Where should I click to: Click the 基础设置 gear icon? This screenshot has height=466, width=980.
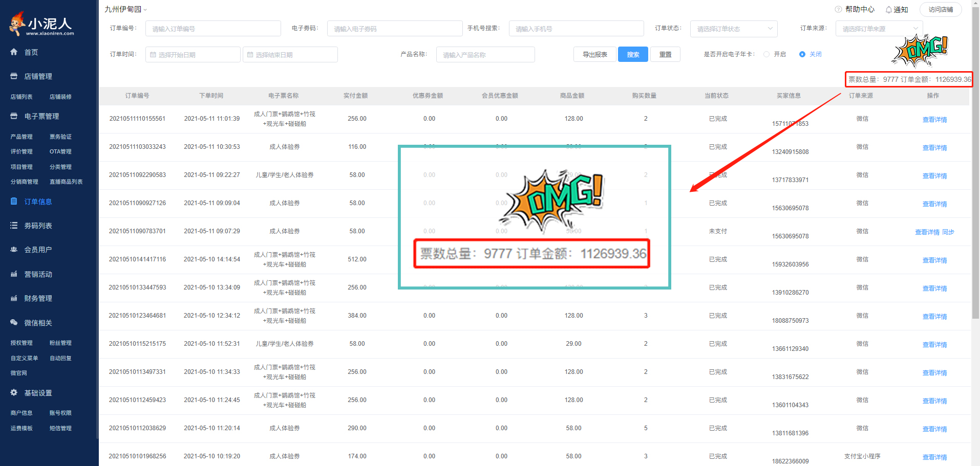pyautogui.click(x=14, y=393)
